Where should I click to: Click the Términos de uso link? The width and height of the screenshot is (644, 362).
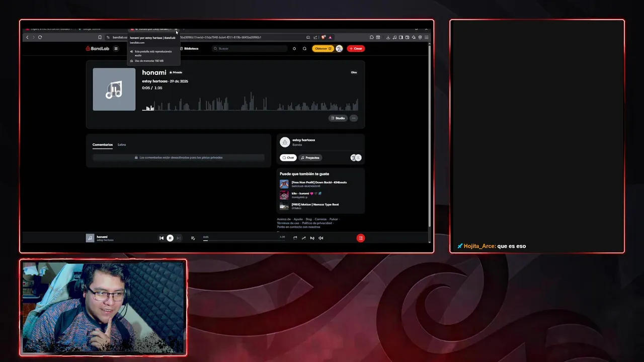(288, 223)
